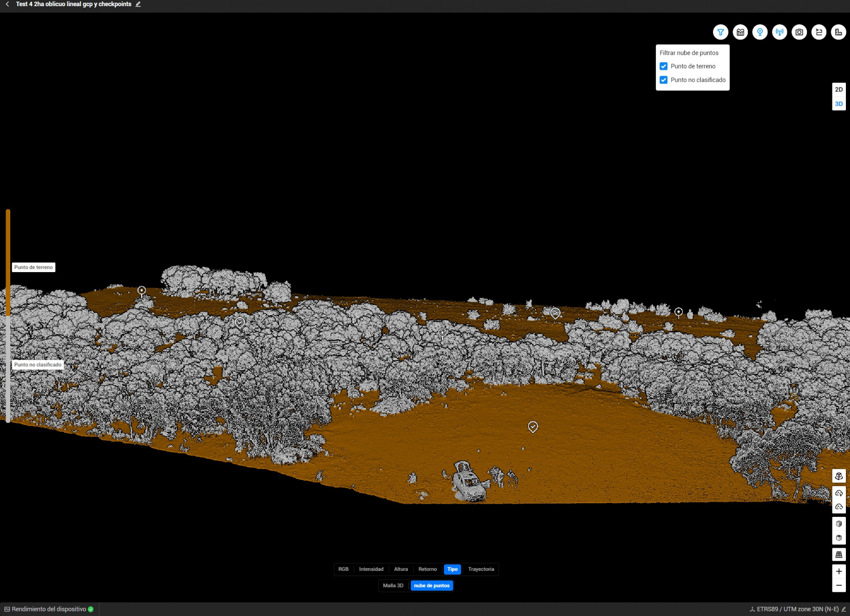Image resolution: width=850 pixels, height=616 pixels.
Task: Open the camera screenshot tool
Action: coord(799,32)
